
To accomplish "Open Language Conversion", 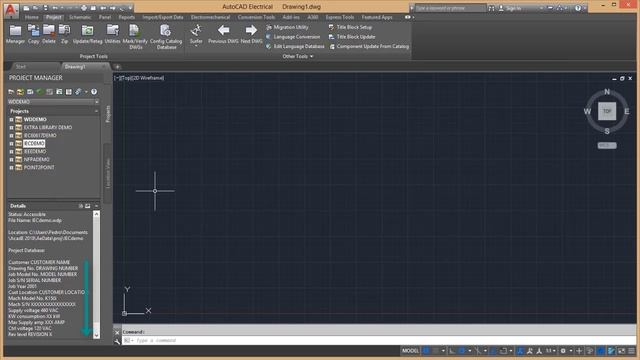I will [x=293, y=37].
